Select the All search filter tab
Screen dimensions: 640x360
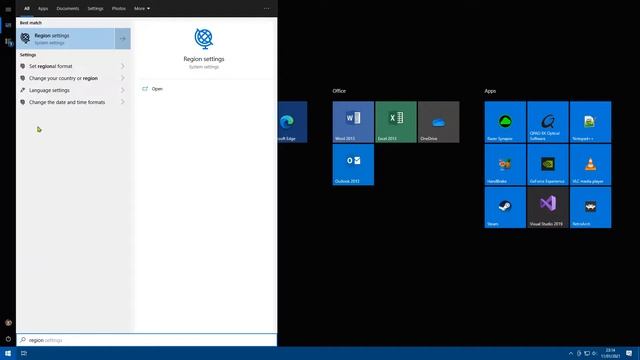tap(27, 9)
